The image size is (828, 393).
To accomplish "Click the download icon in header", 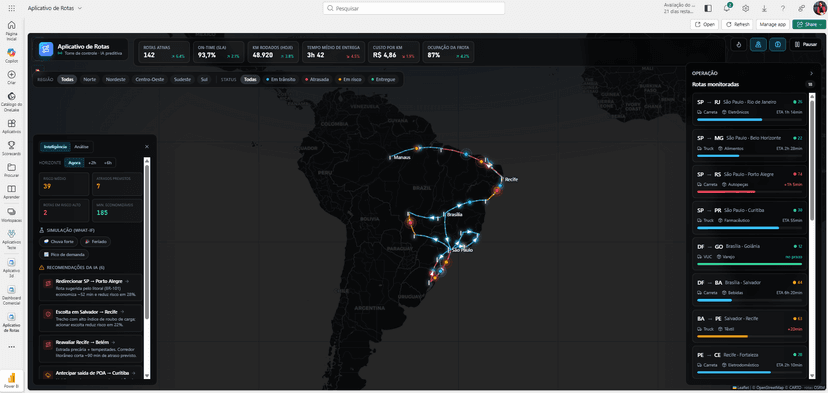I will 764,8.
